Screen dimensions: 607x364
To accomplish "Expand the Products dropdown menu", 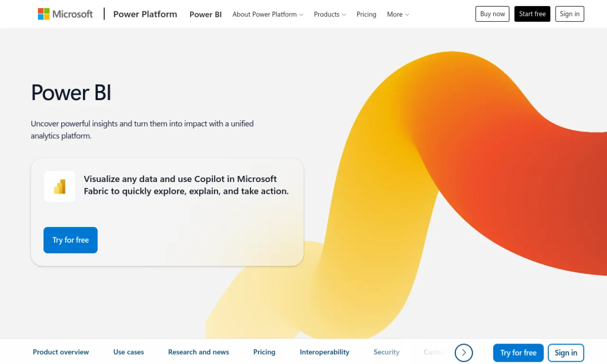I will pyautogui.click(x=330, y=14).
